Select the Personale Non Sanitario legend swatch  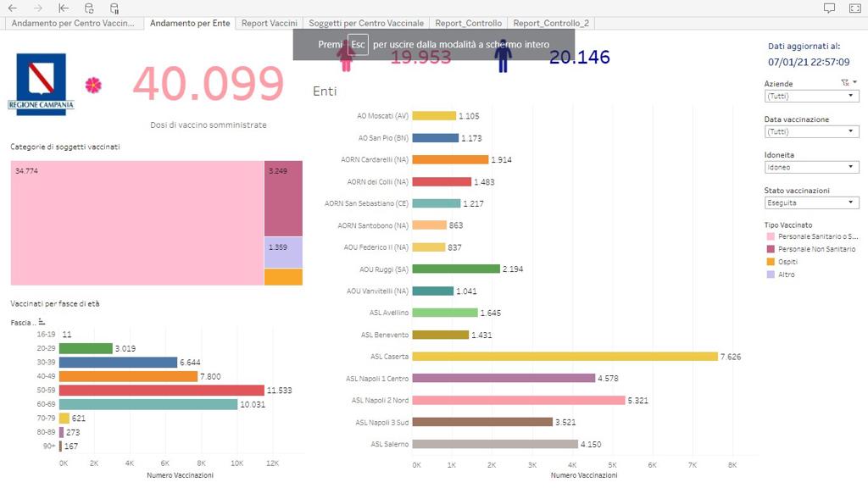[x=771, y=249]
